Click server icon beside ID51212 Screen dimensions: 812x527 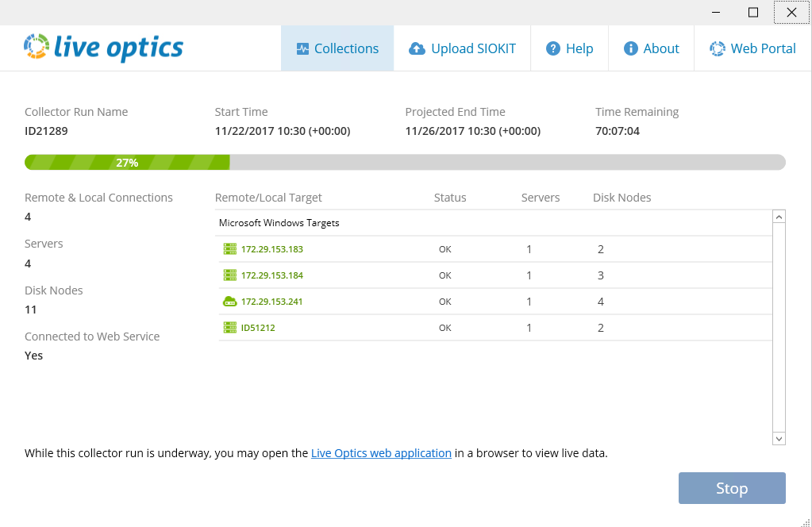coord(230,328)
